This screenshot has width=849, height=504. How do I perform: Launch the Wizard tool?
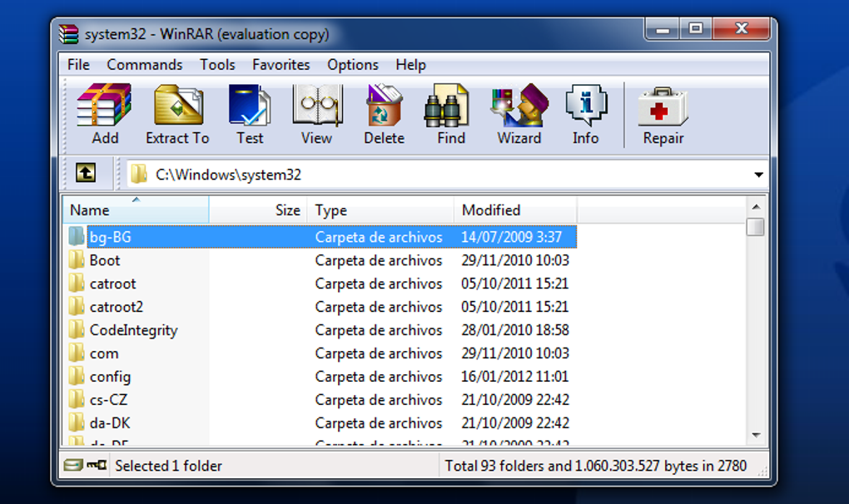click(519, 115)
